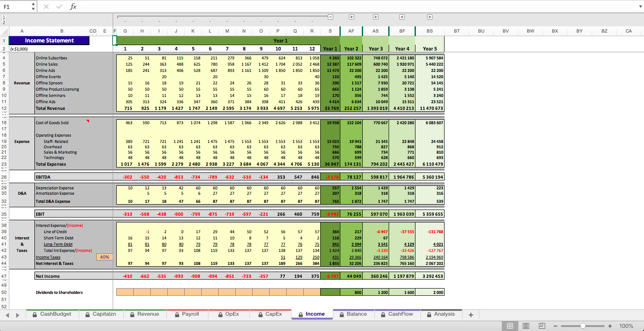
Task: Select Year 5 net income 3 292 453
Action: pos(430,277)
